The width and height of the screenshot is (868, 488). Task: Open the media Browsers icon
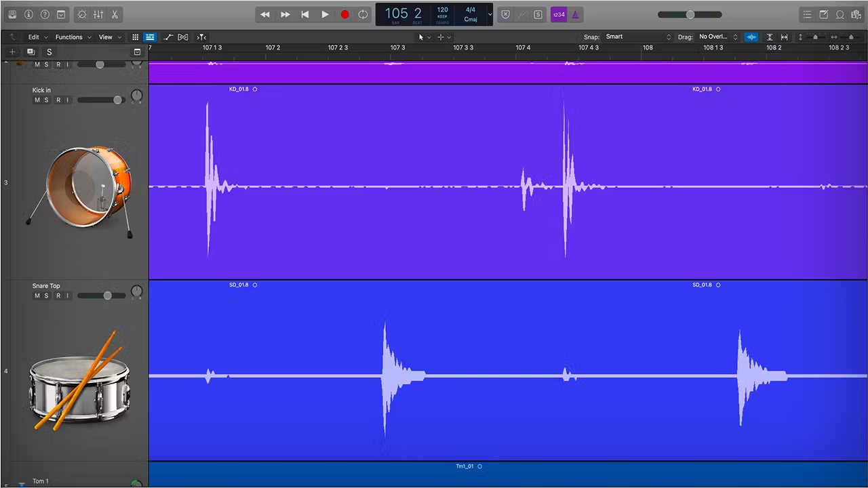click(856, 14)
